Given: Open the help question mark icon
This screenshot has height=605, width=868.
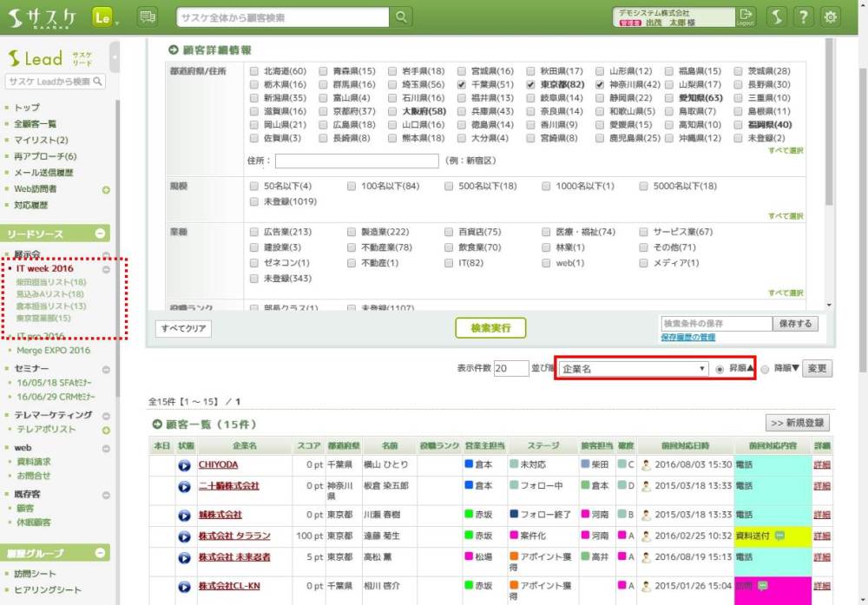Looking at the screenshot, I should pos(805,17).
